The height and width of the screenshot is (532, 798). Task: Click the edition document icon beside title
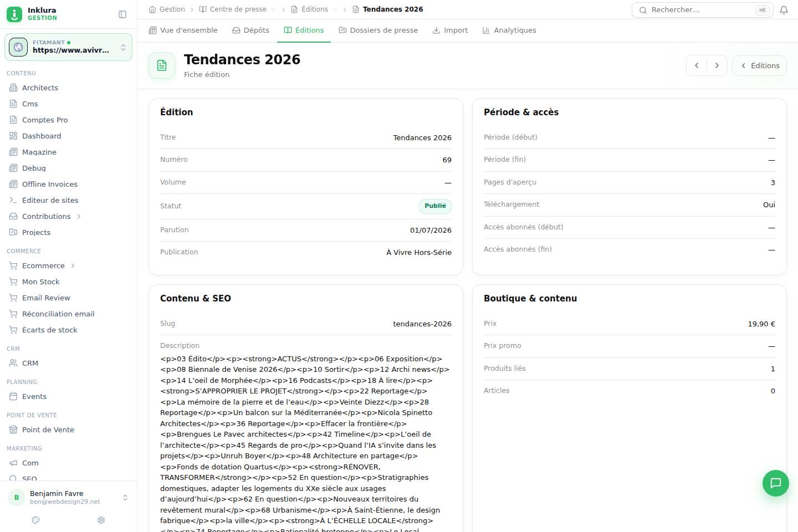click(x=162, y=65)
